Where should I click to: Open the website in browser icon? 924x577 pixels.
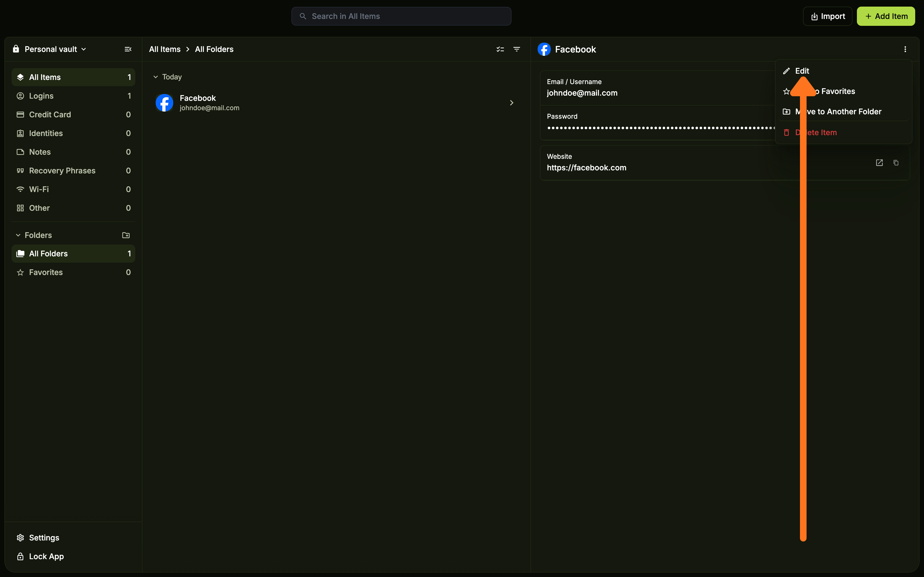click(x=879, y=163)
